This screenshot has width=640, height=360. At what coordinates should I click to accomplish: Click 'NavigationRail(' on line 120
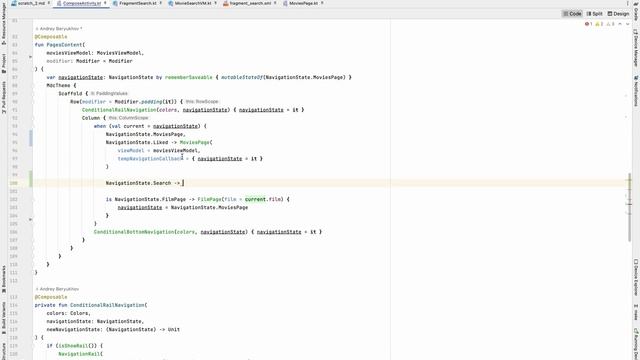[x=80, y=354]
